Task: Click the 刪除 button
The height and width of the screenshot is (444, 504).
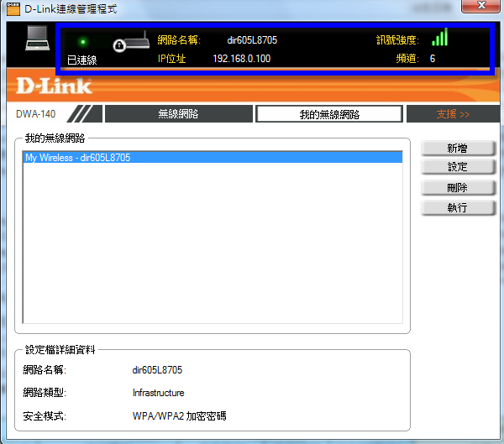Action: pos(458,188)
